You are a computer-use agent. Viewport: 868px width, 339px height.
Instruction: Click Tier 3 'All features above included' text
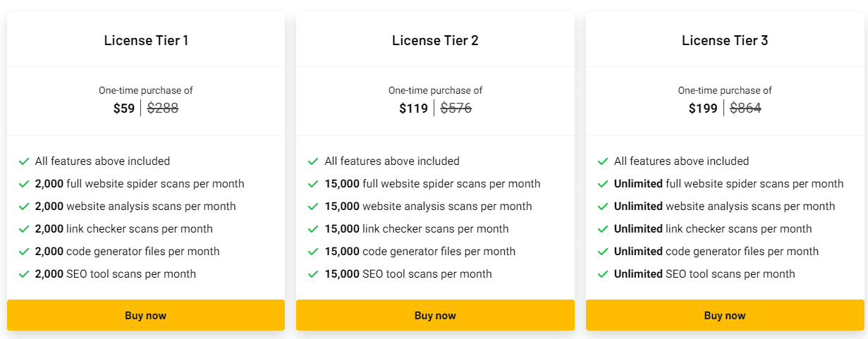click(x=682, y=161)
